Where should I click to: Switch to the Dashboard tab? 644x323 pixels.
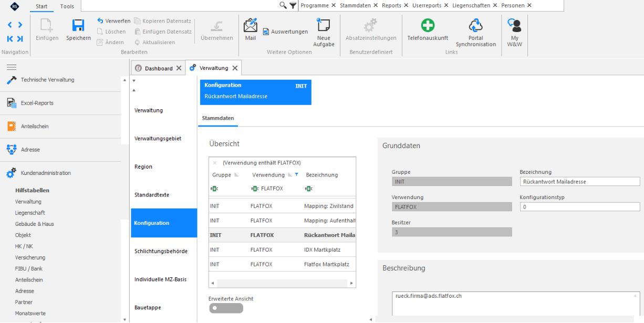click(x=159, y=68)
